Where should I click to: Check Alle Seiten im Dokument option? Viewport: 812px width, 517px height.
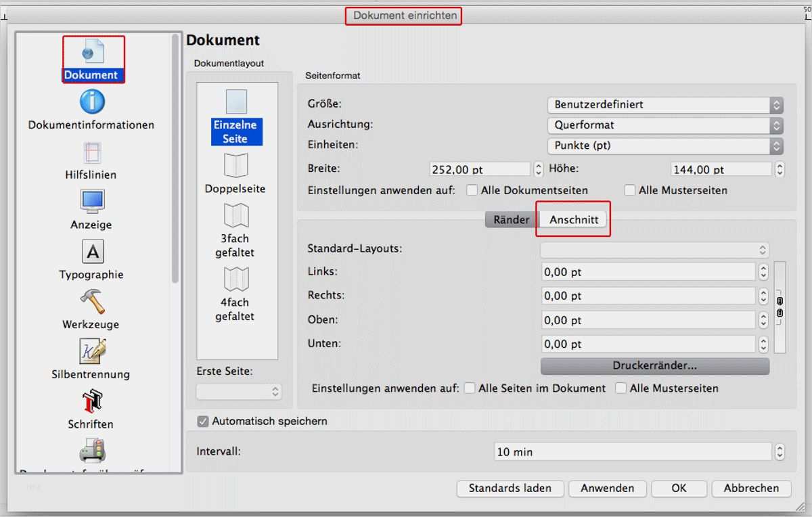[470, 388]
